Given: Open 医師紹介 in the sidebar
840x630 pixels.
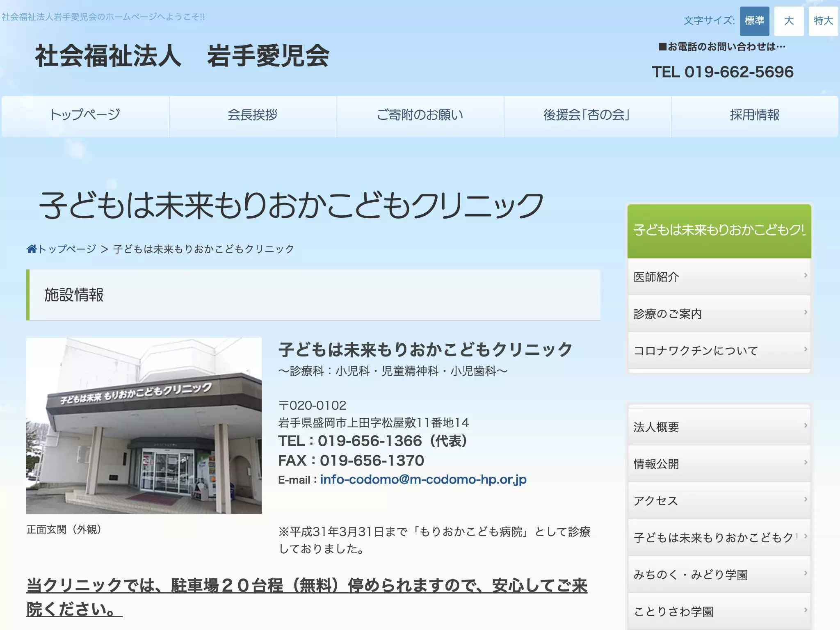Looking at the screenshot, I should coord(719,277).
